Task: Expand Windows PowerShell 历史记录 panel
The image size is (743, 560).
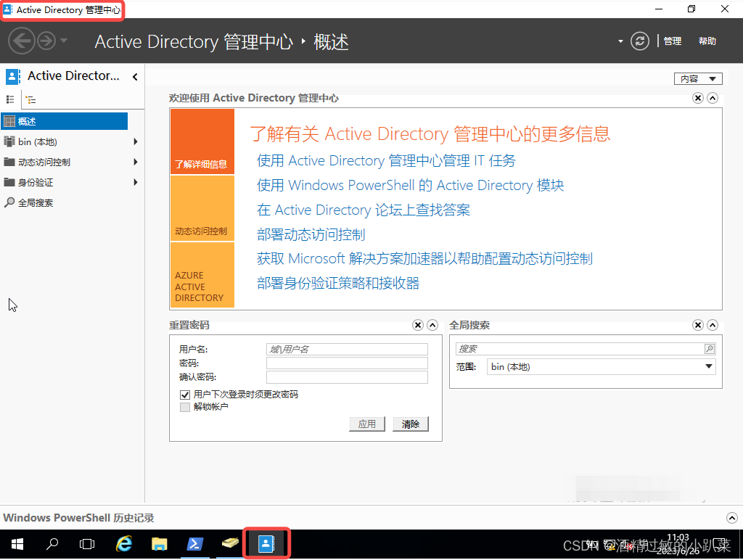Action: [732, 518]
